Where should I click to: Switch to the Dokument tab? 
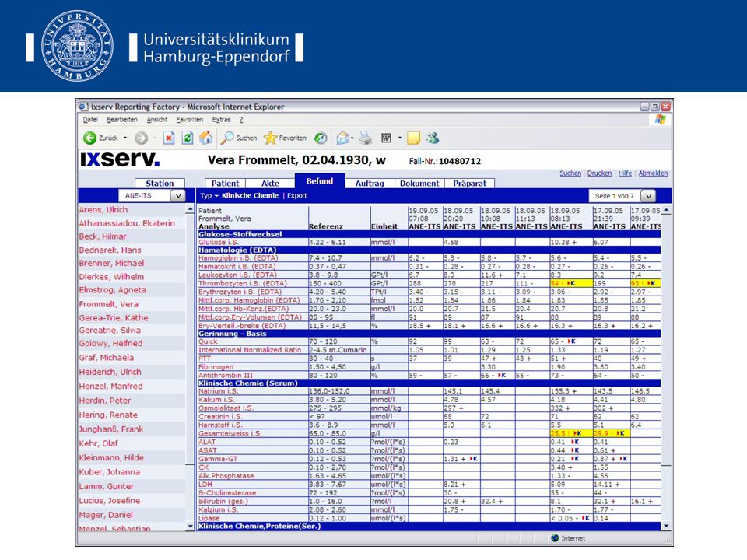(x=419, y=184)
